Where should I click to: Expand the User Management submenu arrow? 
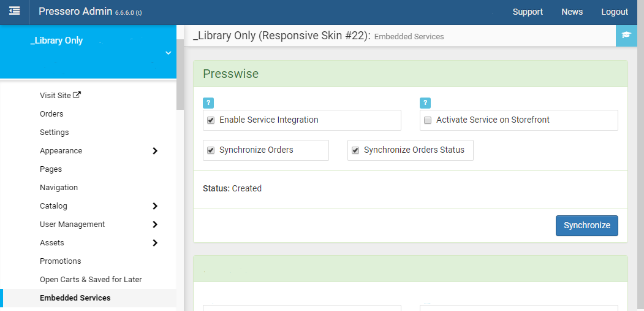pyautogui.click(x=155, y=224)
